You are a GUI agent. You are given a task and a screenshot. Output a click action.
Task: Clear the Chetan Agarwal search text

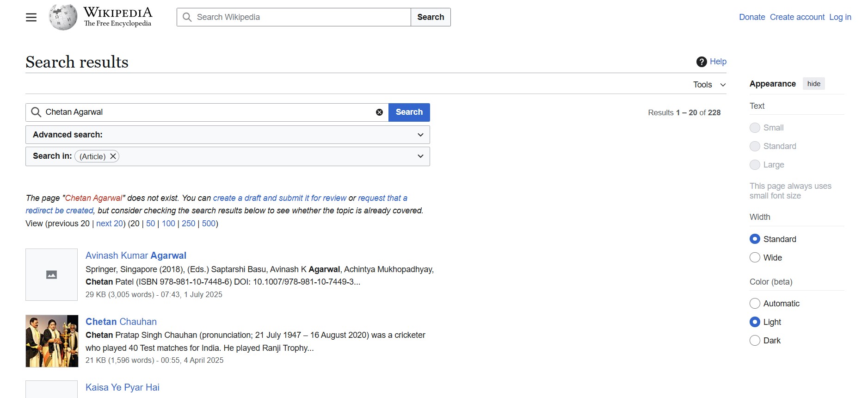(x=379, y=112)
